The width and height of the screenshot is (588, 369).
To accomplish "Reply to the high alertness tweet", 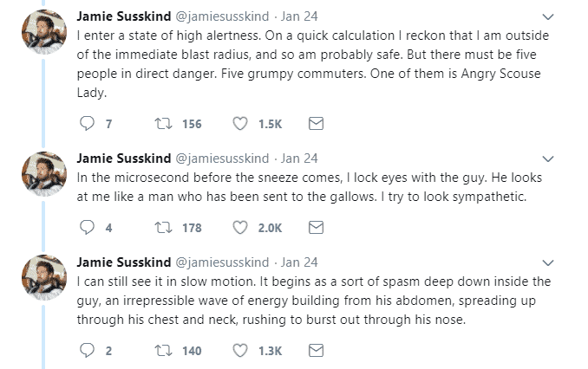I will pos(87,124).
